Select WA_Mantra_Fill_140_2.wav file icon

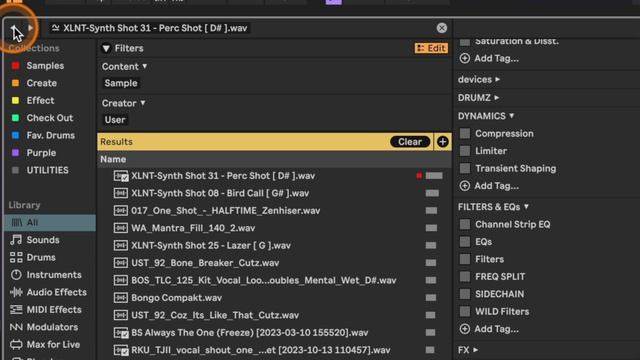click(121, 228)
